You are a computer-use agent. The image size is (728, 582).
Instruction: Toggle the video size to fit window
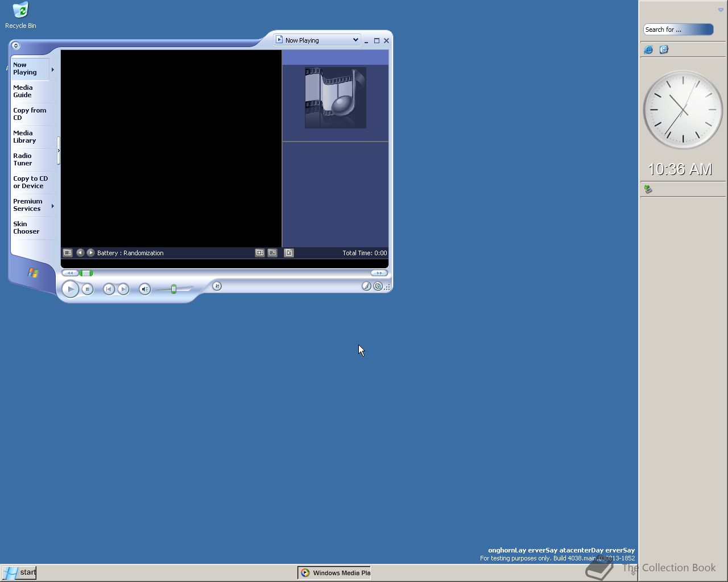[260, 252]
